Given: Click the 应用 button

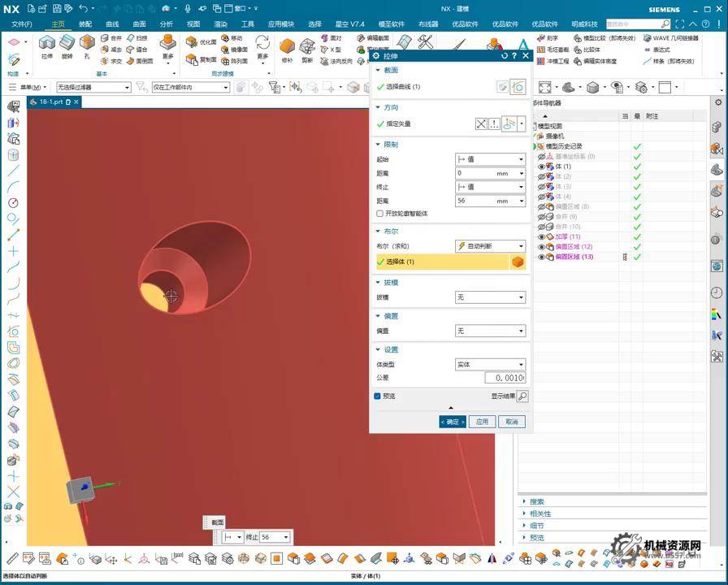Looking at the screenshot, I should point(482,422).
